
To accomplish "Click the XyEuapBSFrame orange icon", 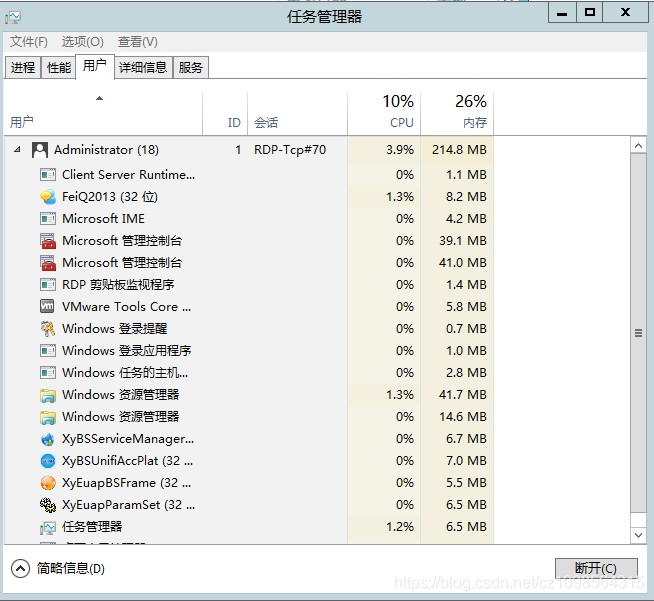I will [48, 483].
